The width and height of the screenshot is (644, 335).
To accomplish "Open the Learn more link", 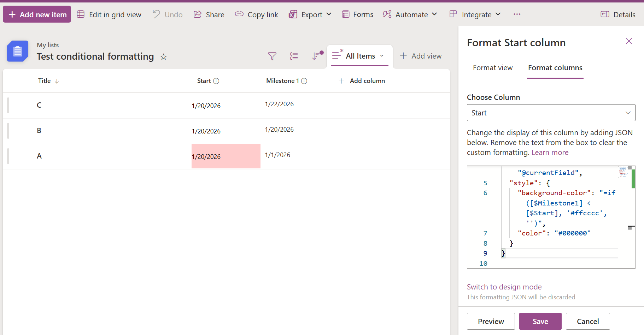I will pyautogui.click(x=550, y=152).
